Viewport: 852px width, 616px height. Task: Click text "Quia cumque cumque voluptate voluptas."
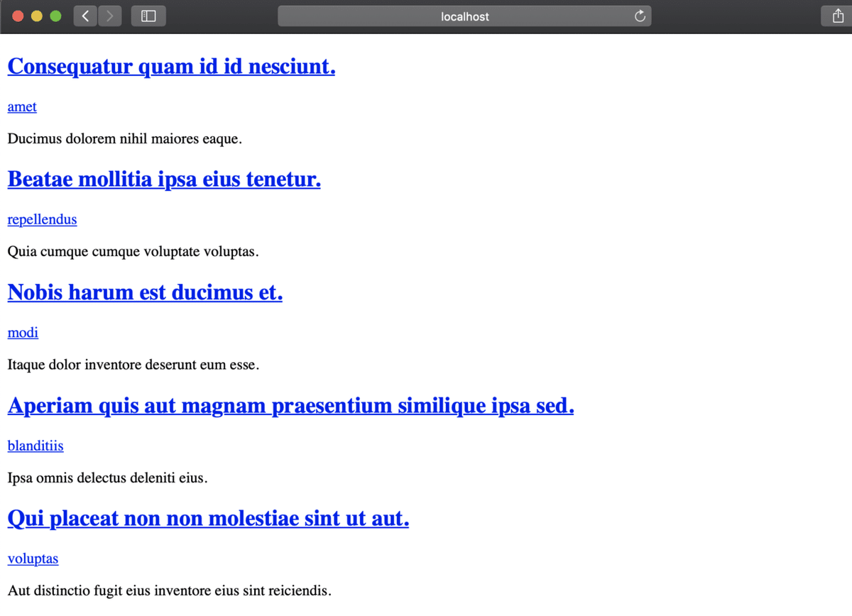133,252
